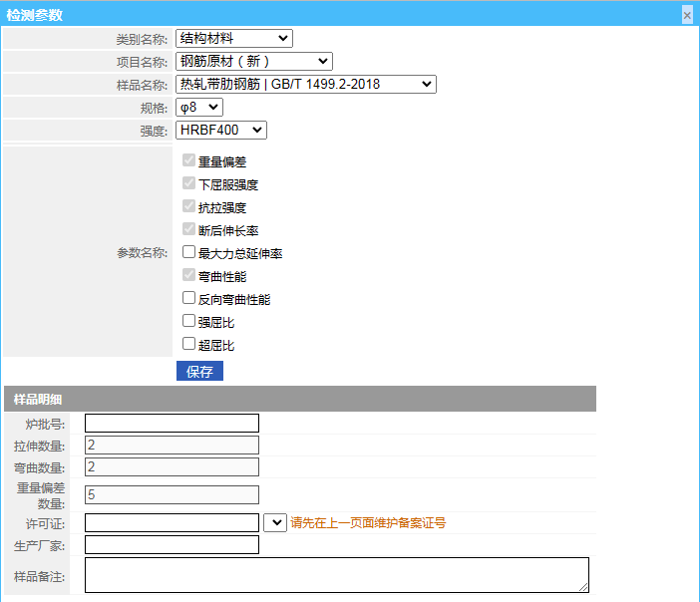Viewport: 700px width, 602px height.
Task: Close the 检测参数 dialog
Action: coord(687,15)
